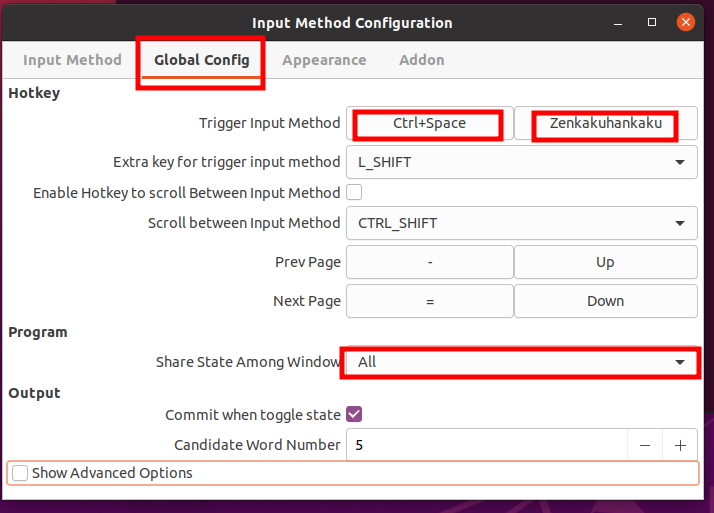This screenshot has height=513, width=714.
Task: Increase Candidate Word Number with plus
Action: pos(680,445)
